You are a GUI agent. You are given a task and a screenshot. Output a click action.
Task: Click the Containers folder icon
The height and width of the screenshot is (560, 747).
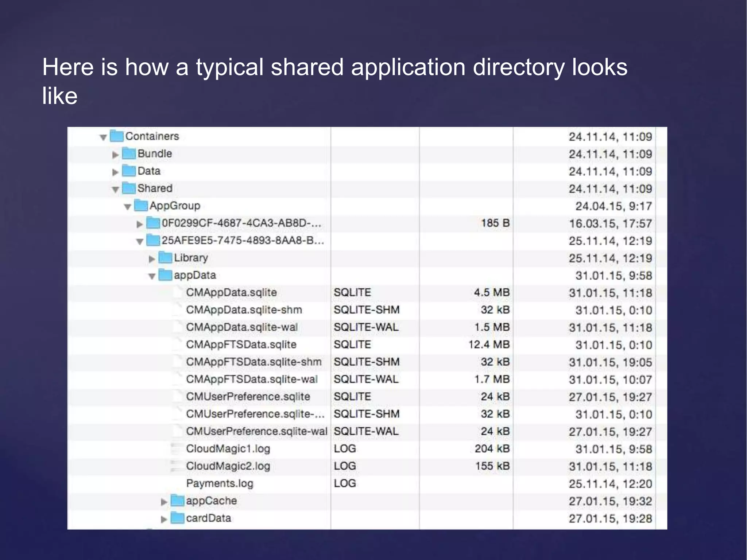tap(117, 136)
